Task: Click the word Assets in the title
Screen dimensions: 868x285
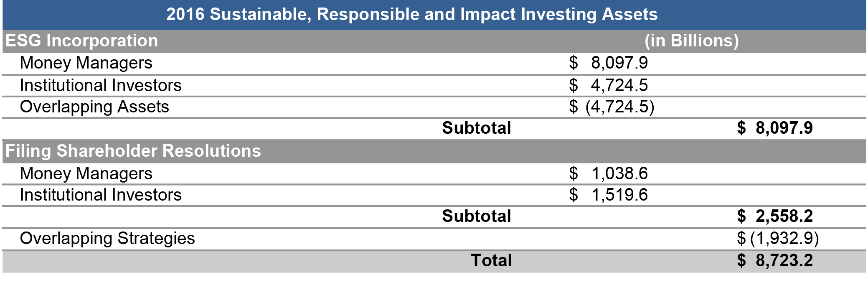Action: (629, 15)
